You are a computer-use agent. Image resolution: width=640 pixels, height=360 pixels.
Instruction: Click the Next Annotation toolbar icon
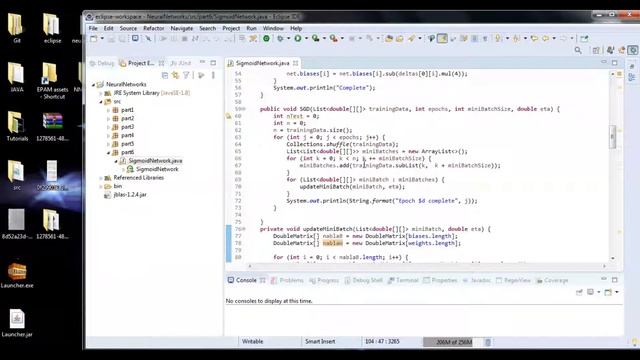click(x=498, y=38)
